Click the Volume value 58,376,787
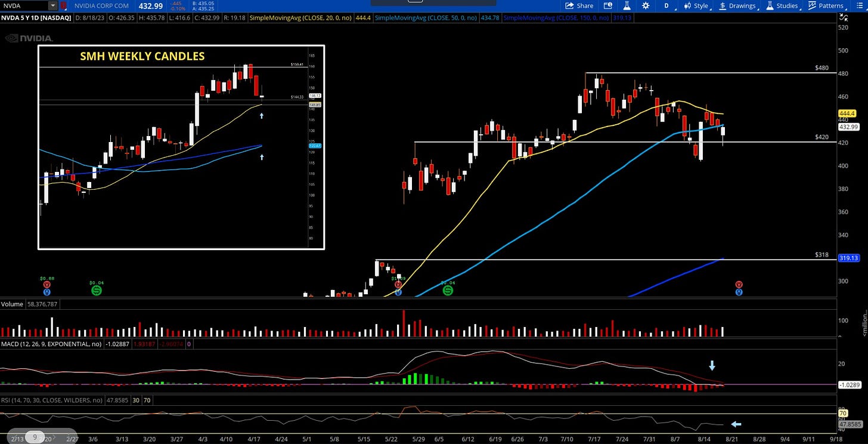 pos(41,304)
